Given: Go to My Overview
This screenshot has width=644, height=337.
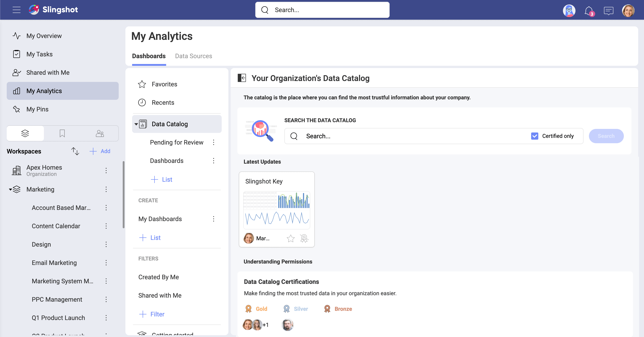Looking at the screenshot, I should pos(62,36).
